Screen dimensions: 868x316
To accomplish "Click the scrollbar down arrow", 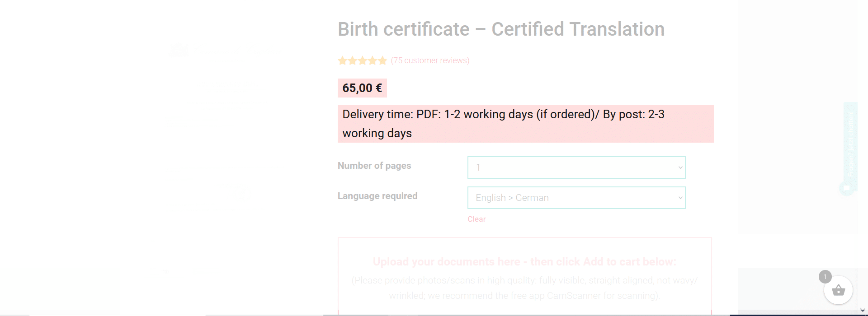I will coord(863,310).
